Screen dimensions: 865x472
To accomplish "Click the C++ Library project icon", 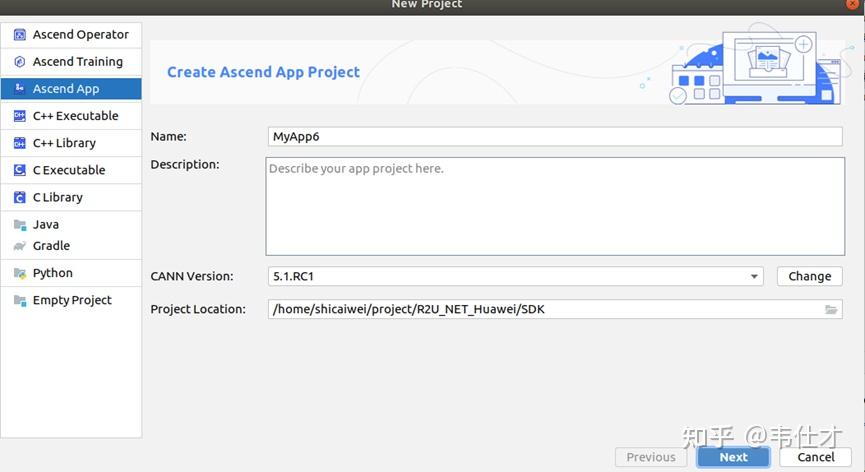I will pos(19,143).
